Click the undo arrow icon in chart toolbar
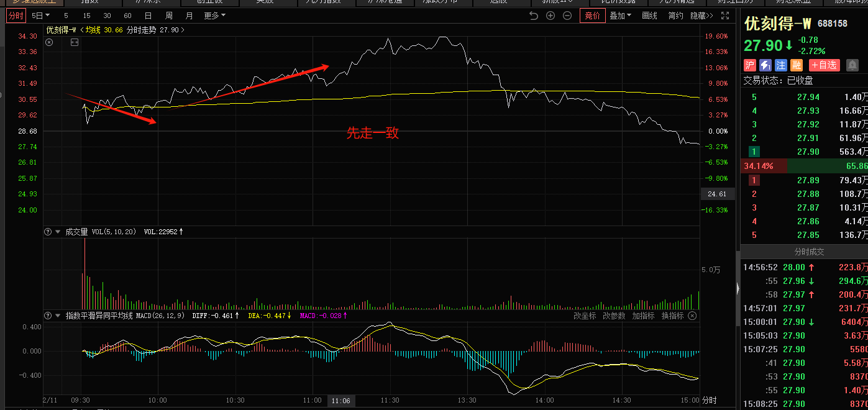 533,16
